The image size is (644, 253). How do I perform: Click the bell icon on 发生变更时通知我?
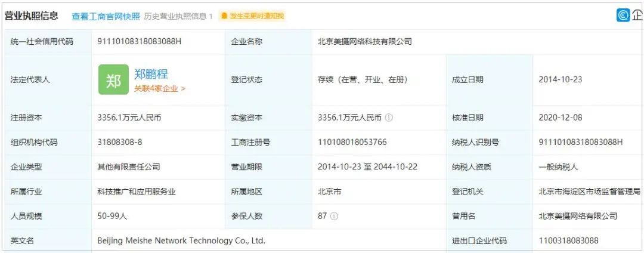(224, 16)
